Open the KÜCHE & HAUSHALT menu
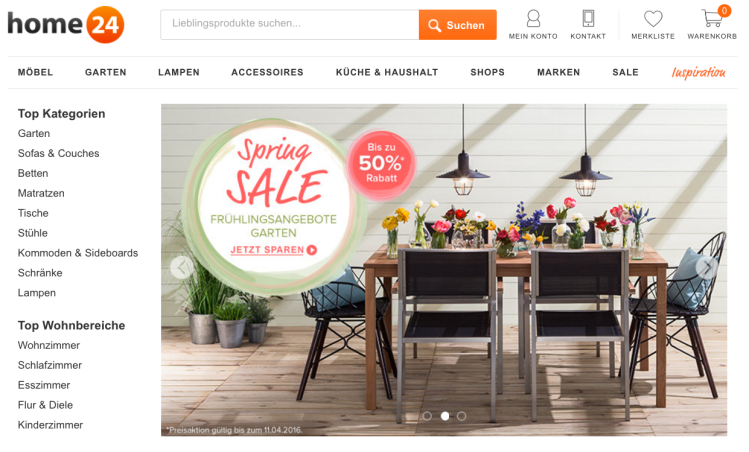Viewport: 749px width, 452px height. [387, 72]
